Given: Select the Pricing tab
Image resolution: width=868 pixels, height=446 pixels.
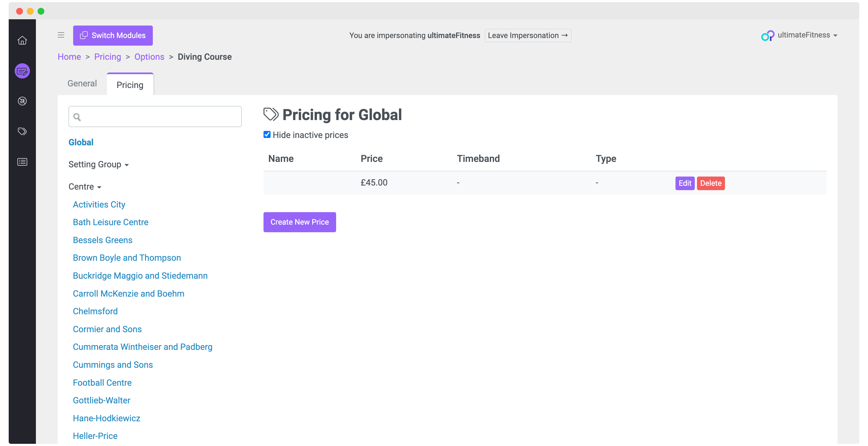Looking at the screenshot, I should click(x=130, y=85).
